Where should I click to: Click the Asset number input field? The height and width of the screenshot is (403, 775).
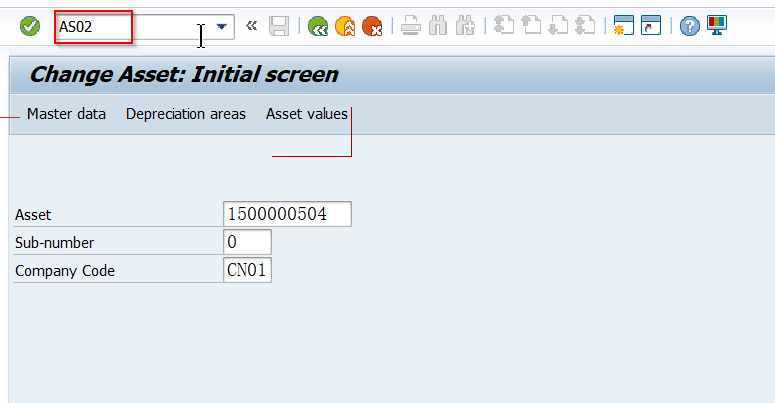pos(288,214)
